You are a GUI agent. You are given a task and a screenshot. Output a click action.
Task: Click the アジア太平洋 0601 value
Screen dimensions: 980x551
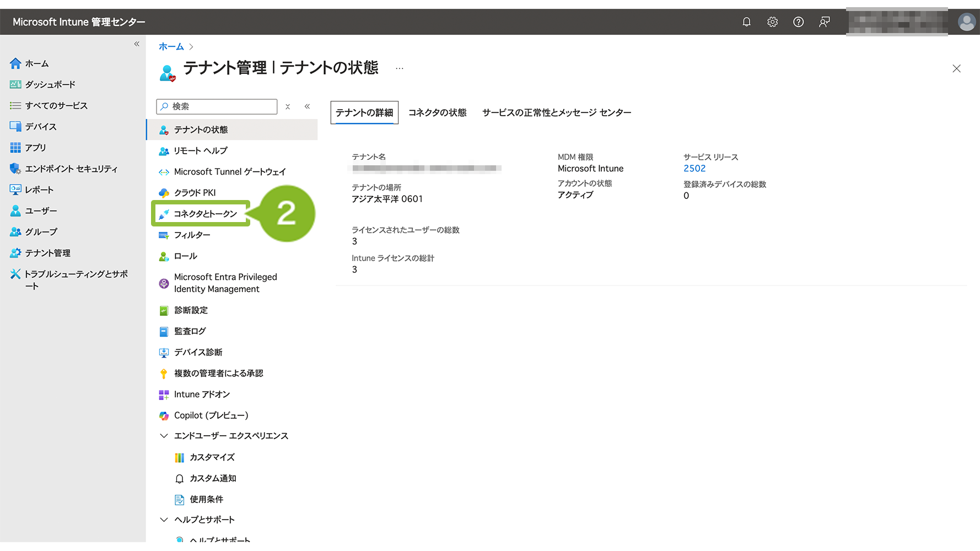387,199
